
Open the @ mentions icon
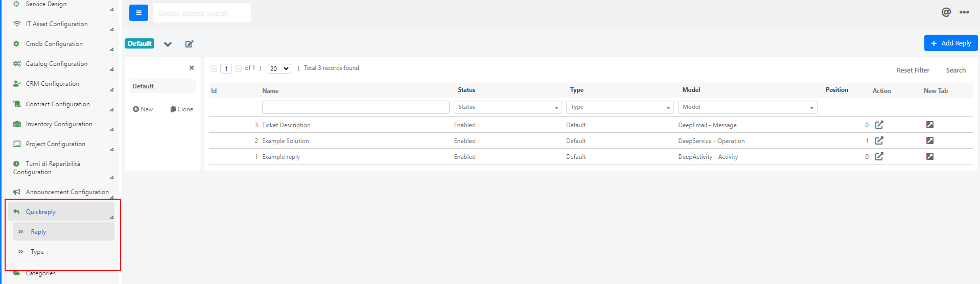click(x=946, y=12)
